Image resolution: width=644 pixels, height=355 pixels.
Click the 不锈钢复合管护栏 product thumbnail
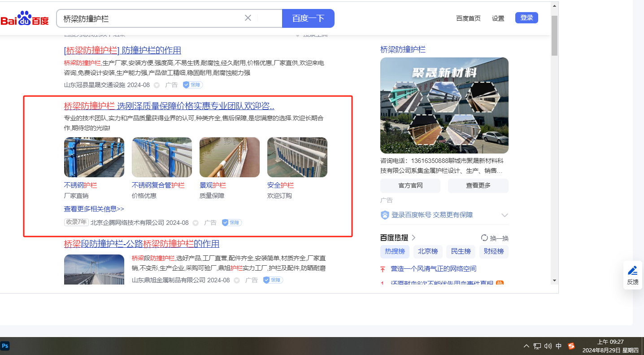[162, 157]
